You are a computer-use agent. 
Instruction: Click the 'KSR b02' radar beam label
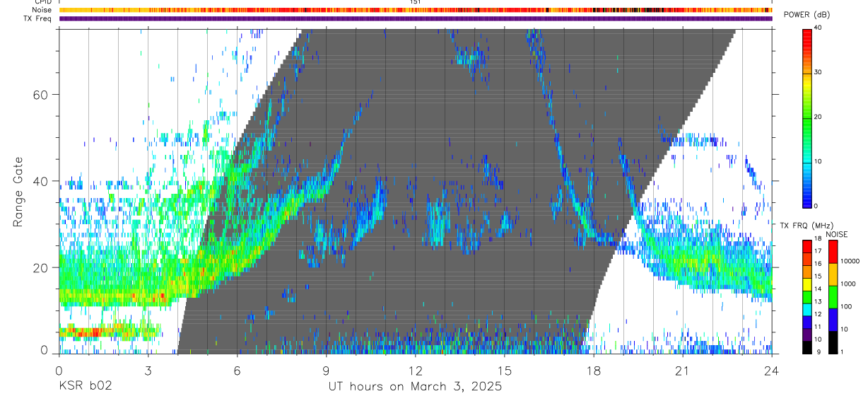pos(85,387)
